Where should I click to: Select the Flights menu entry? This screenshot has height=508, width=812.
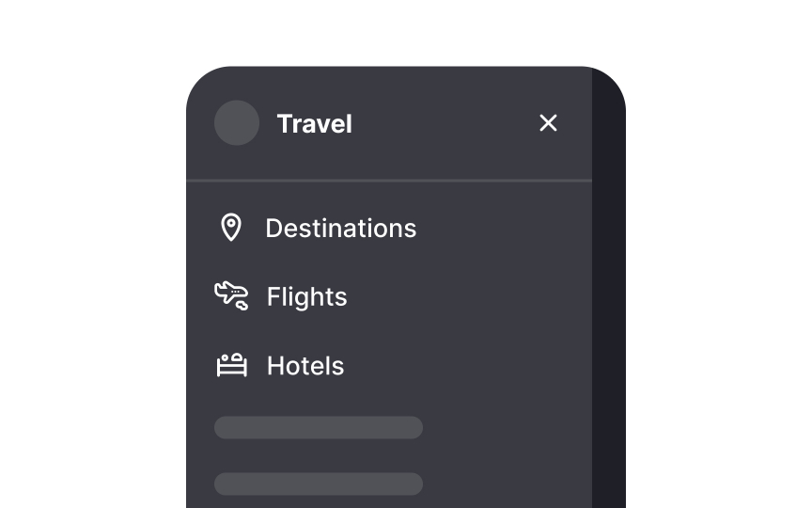(x=306, y=297)
